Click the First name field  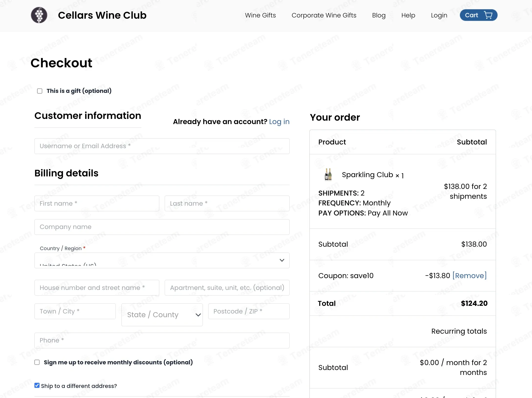(97, 203)
